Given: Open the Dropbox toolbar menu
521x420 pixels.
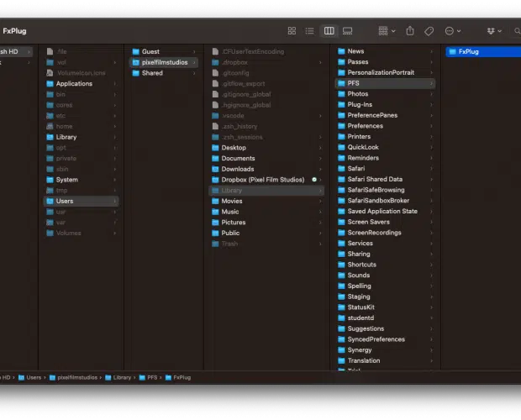Looking at the screenshot, I should [494, 31].
